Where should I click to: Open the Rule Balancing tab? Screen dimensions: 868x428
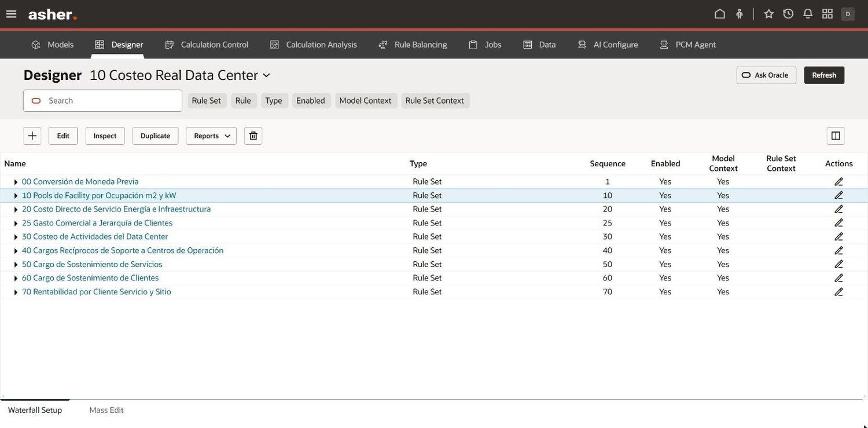click(x=413, y=45)
